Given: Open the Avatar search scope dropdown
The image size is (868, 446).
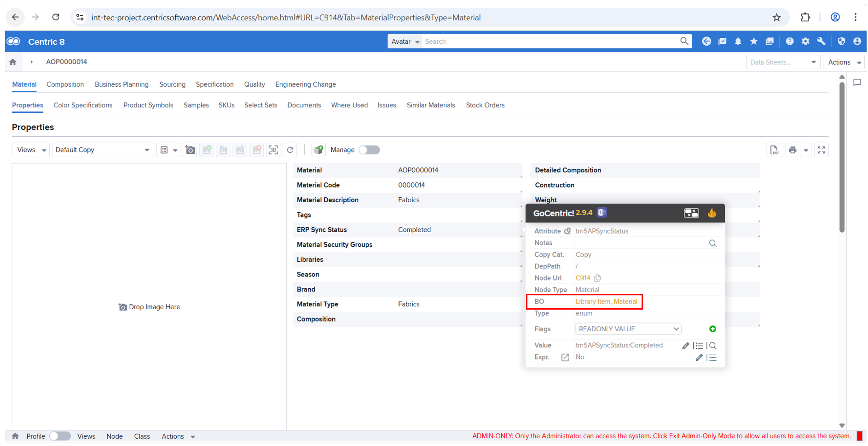Looking at the screenshot, I should [x=405, y=41].
